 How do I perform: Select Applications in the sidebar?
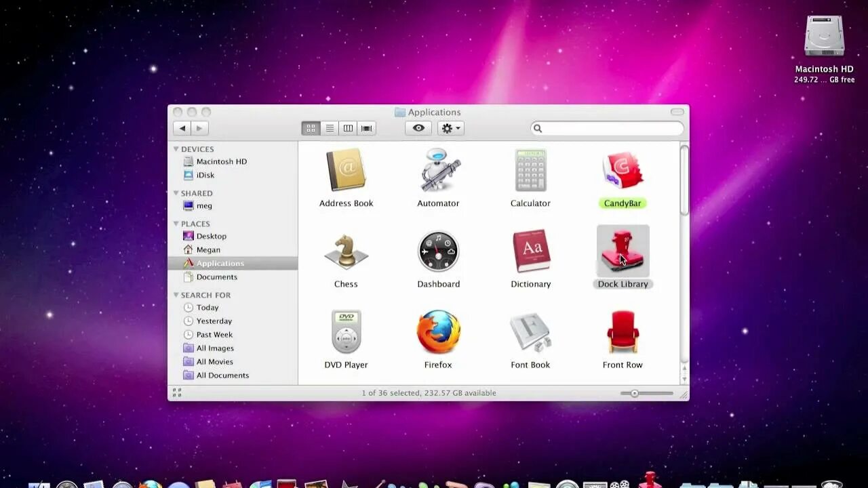233,263
